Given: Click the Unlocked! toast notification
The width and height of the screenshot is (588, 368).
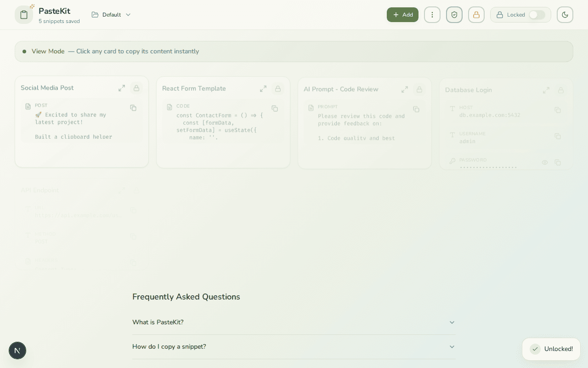Looking at the screenshot, I should point(551,349).
